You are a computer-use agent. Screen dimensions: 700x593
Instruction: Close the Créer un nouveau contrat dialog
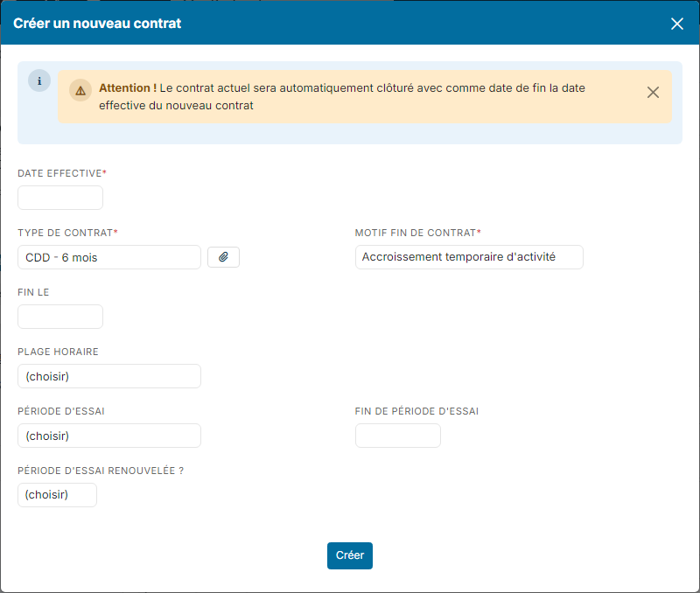(x=676, y=24)
